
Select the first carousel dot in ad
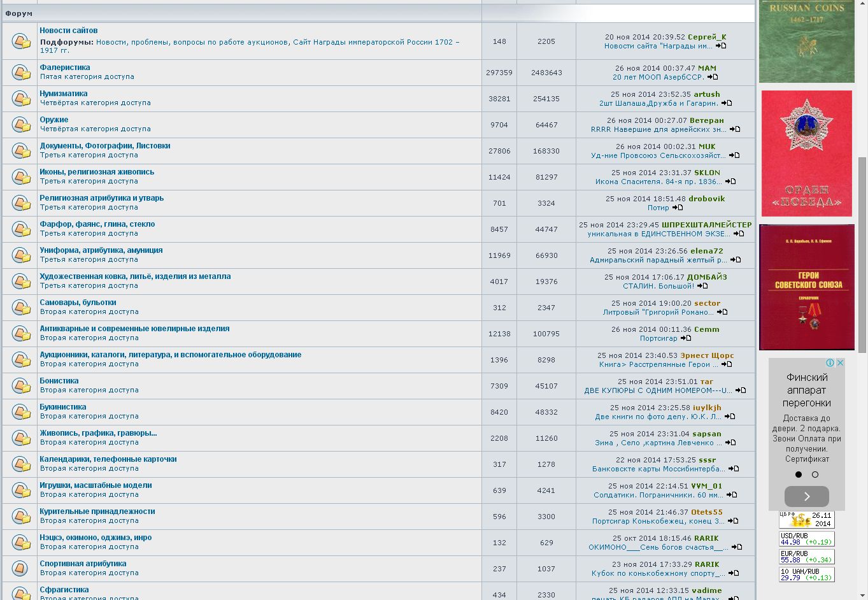tap(799, 475)
